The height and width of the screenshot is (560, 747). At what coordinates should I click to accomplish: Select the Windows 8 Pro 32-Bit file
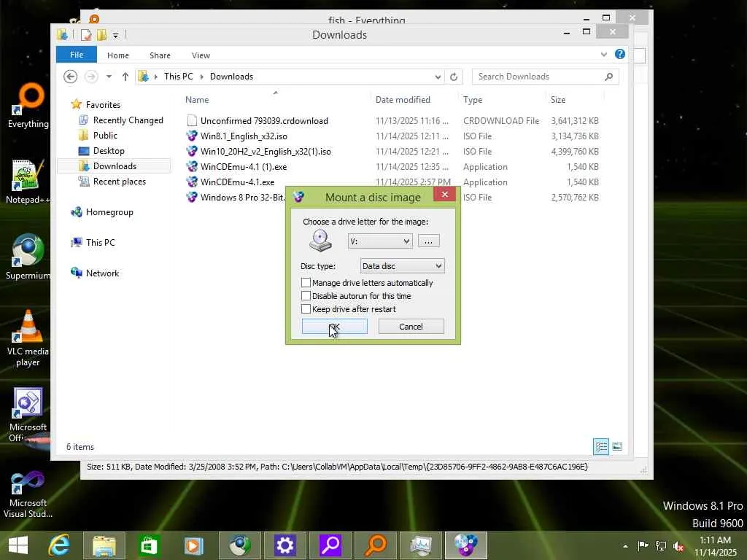point(242,197)
